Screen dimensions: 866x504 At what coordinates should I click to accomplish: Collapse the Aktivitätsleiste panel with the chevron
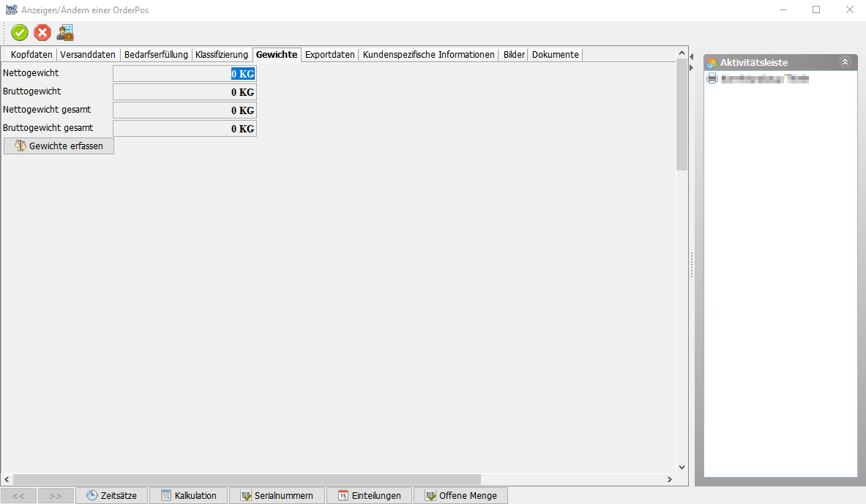coord(845,62)
